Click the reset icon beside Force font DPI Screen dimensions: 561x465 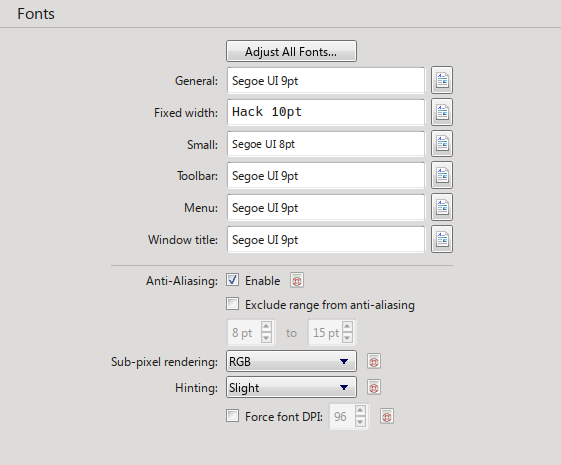[x=387, y=416]
